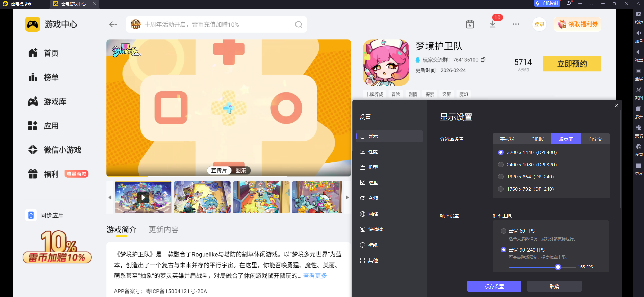Open 性能 performance settings
Viewport: 644px width, 297px height.
click(389, 152)
